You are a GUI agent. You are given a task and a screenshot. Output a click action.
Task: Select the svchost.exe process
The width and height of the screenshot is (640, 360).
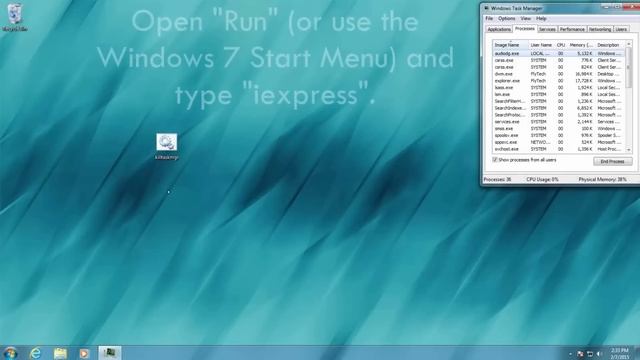point(559,149)
